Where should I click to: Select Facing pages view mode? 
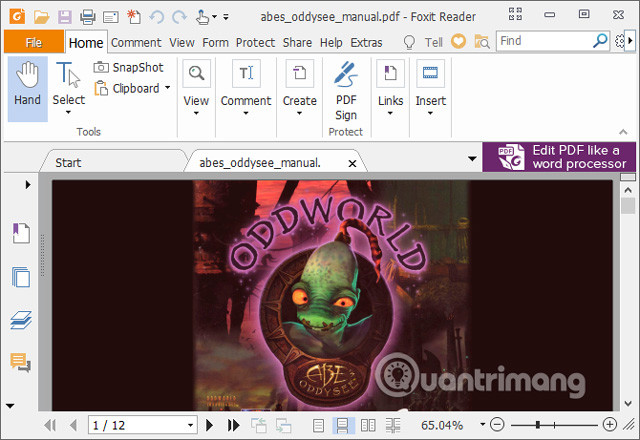[368, 426]
